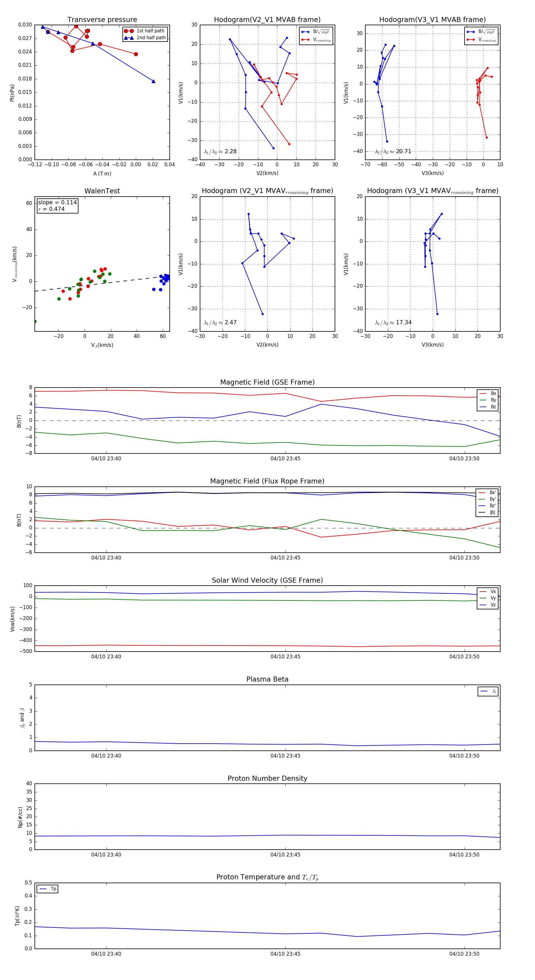535x980 pixels.
Task: Click the 'Hodogram(V3_V1 MVAB frame)' title
Action: [x=432, y=20]
